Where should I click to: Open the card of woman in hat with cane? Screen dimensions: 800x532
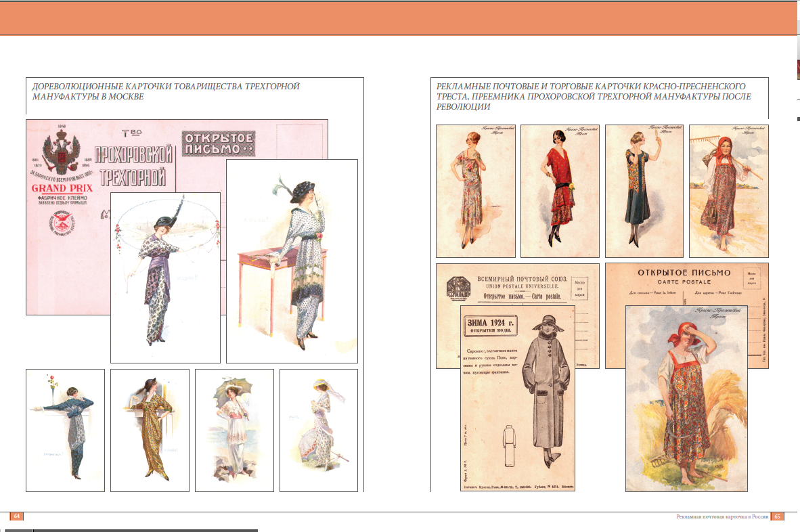tap(319, 430)
